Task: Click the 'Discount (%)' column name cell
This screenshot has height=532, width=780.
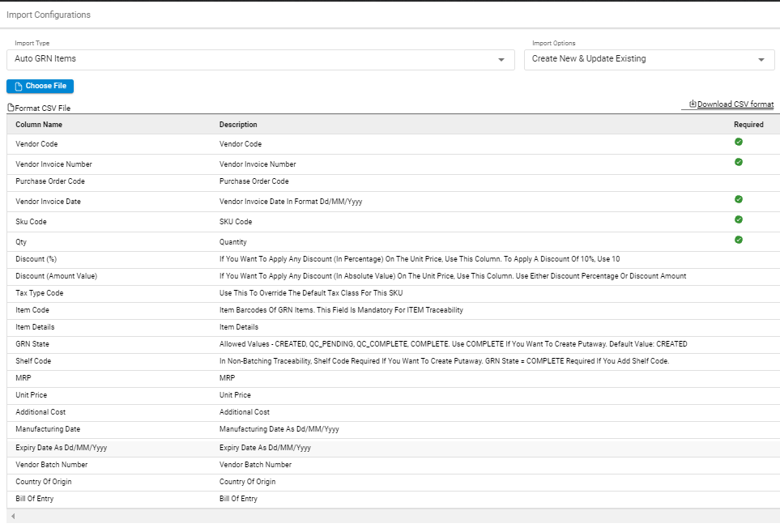Action: 36,259
